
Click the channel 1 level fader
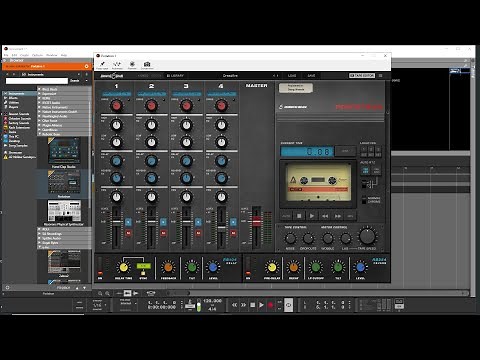point(116,222)
